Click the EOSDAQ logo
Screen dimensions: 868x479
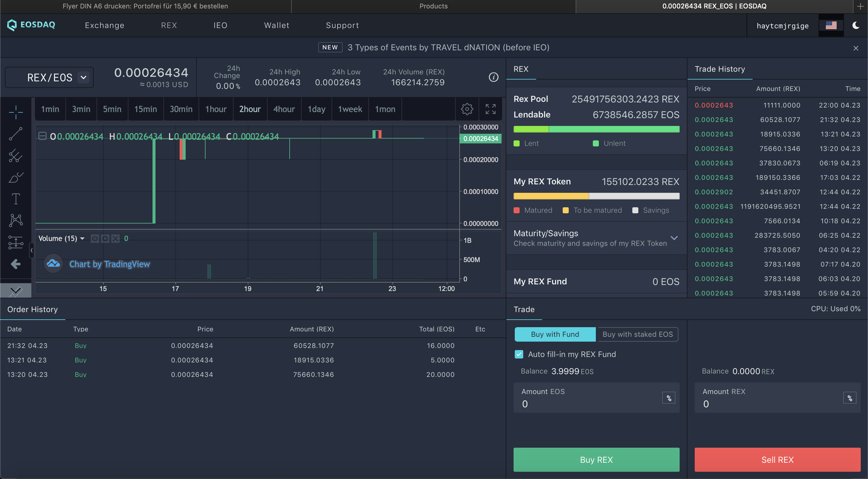31,25
